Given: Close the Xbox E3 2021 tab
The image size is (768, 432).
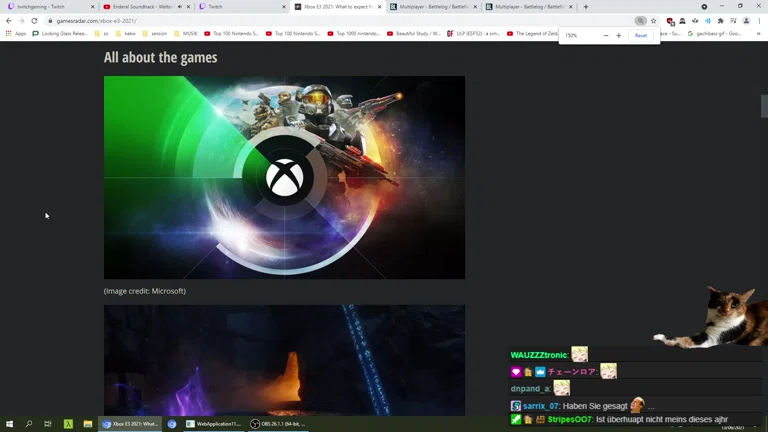Looking at the screenshot, I should click(379, 7).
